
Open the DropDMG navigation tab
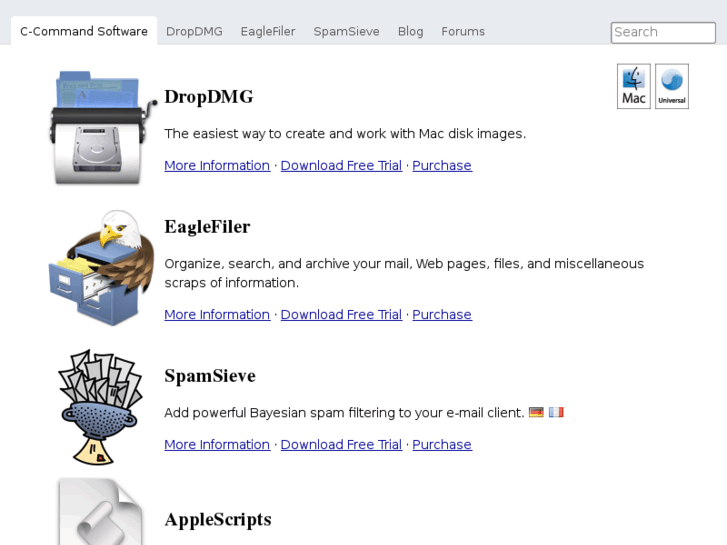pyautogui.click(x=194, y=31)
